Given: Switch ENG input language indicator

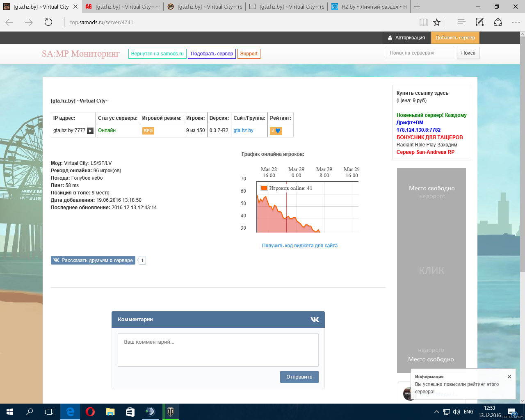Looking at the screenshot, I should [x=468, y=412].
